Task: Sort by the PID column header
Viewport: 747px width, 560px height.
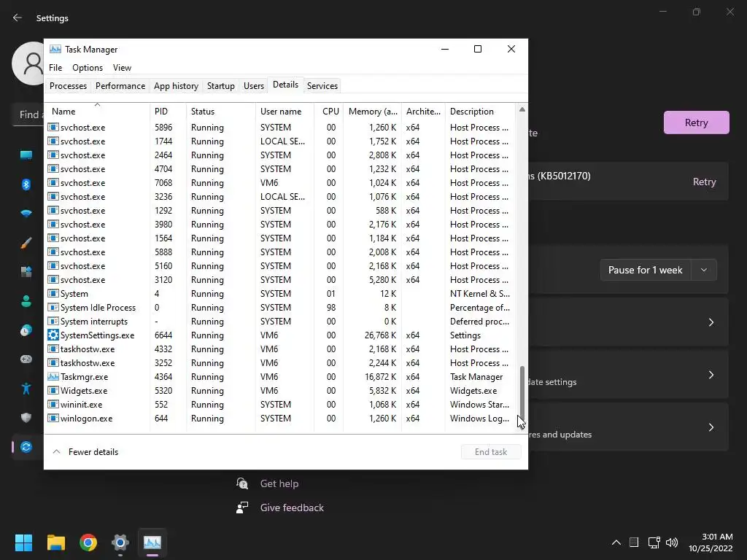Action: point(168,112)
